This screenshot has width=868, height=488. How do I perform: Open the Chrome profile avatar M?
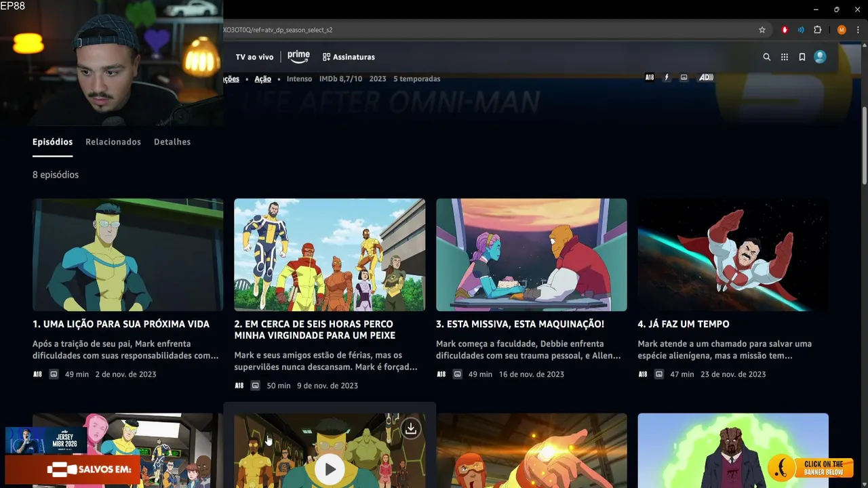tap(842, 30)
